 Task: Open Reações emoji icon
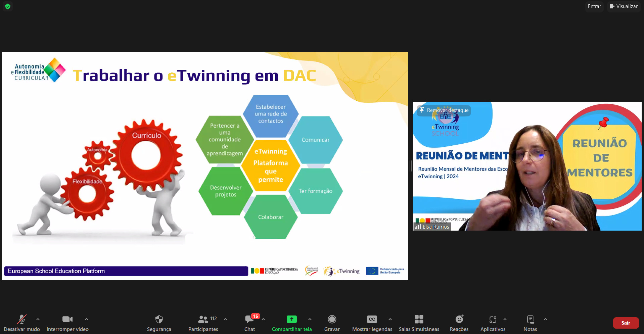click(x=459, y=319)
